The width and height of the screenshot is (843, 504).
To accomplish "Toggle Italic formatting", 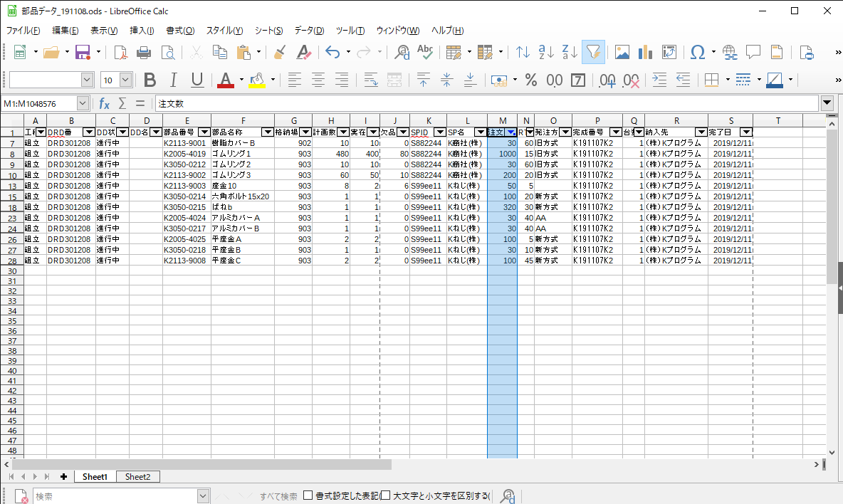I will coord(173,80).
